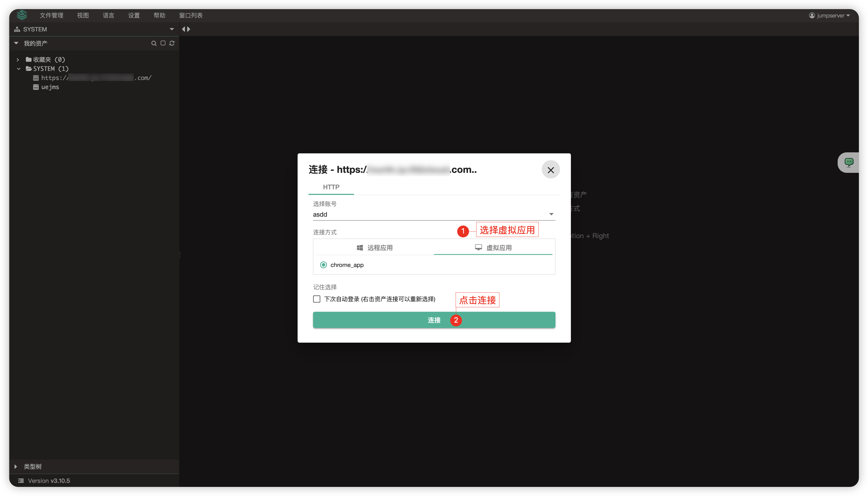This screenshot has width=868, height=496.
Task: Open the 视图 menu
Action: pyautogui.click(x=83, y=15)
